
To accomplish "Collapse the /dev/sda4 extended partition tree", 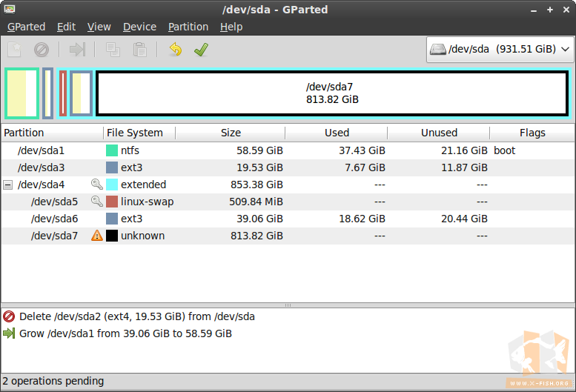I will tap(7, 185).
